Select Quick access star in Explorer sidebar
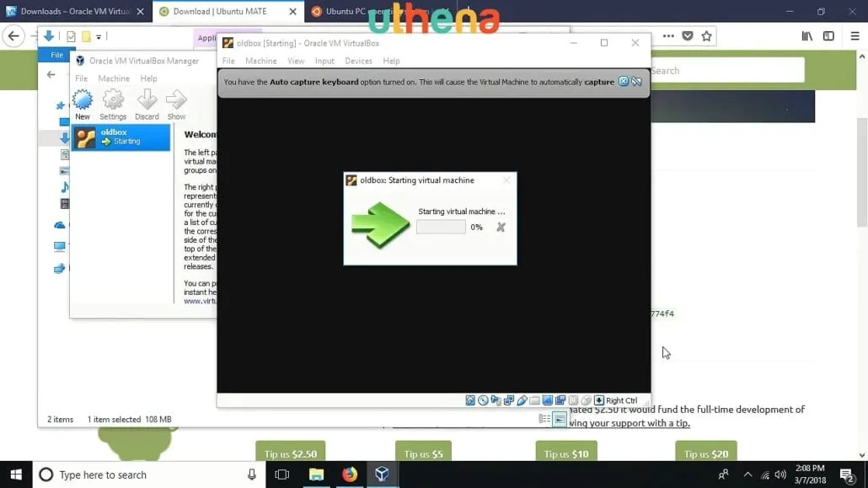The image size is (868, 488). (x=61, y=105)
